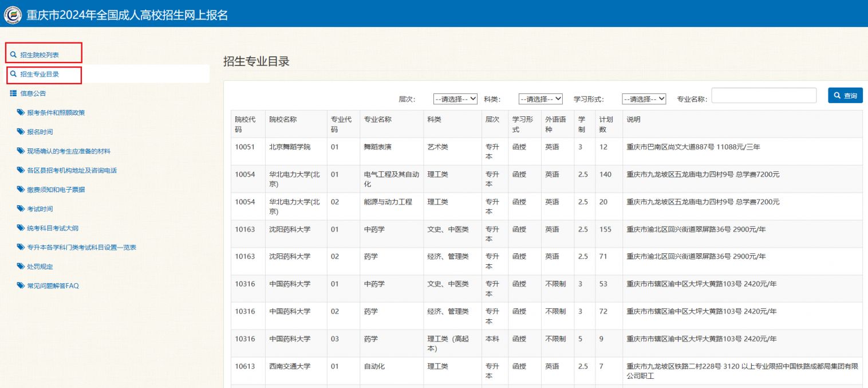The width and height of the screenshot is (868, 388).
Task: Open 缴费须知和电子票据 link
Action: coord(56,190)
